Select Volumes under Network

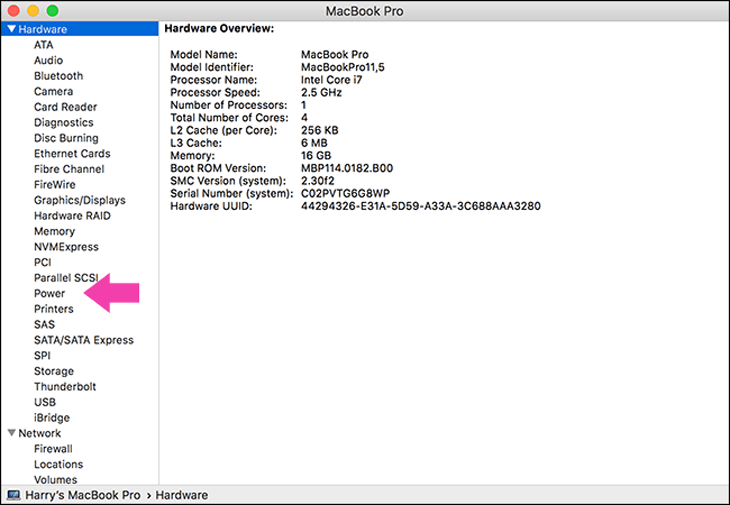(x=55, y=479)
